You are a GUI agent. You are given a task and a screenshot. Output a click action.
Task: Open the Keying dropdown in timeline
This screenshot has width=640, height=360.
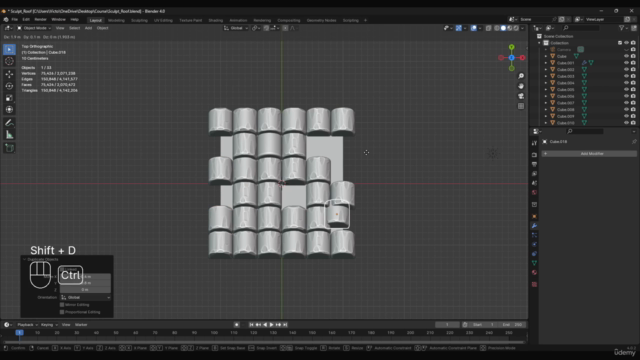pyautogui.click(x=49, y=325)
